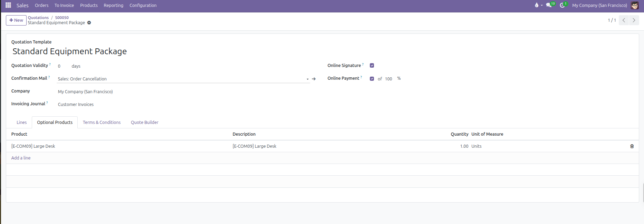Open the Reporting menu
Viewport: 644px width, 224px height.
[x=114, y=5]
